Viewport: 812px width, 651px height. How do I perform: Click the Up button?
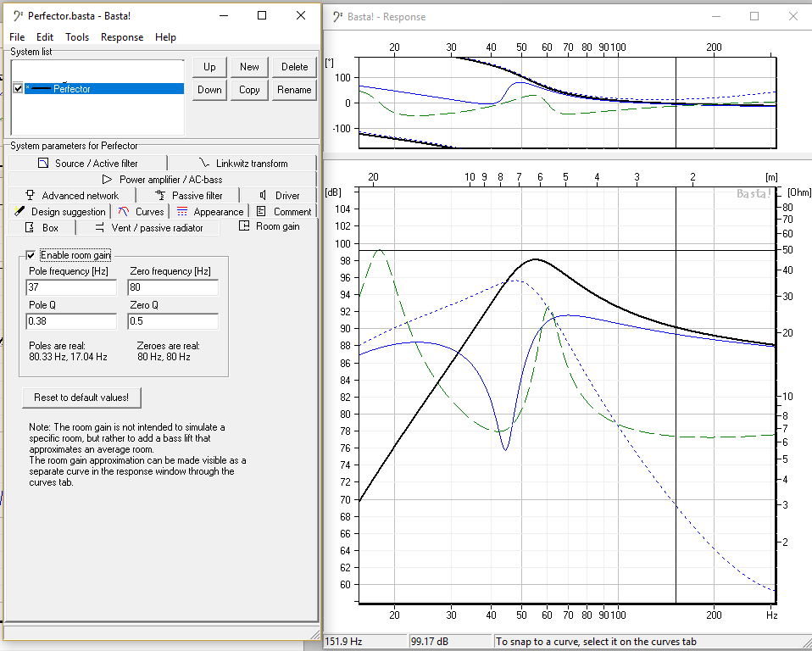point(209,67)
